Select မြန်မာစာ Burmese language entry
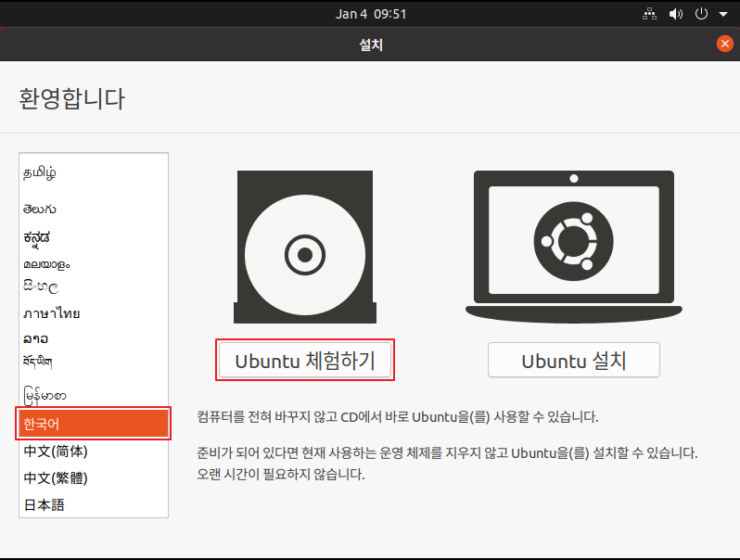This screenshot has height=560, width=740. [x=94, y=395]
